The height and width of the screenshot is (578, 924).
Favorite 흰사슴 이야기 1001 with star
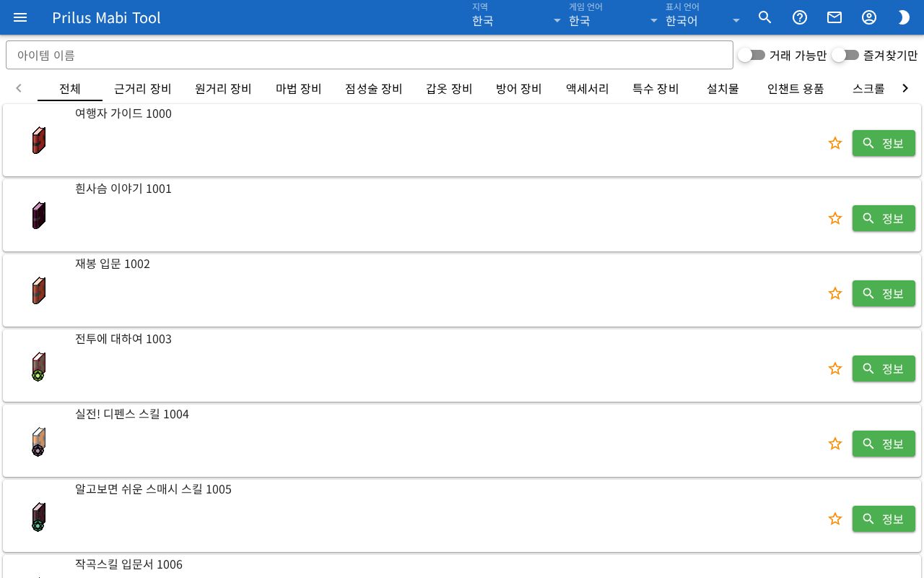[835, 218]
